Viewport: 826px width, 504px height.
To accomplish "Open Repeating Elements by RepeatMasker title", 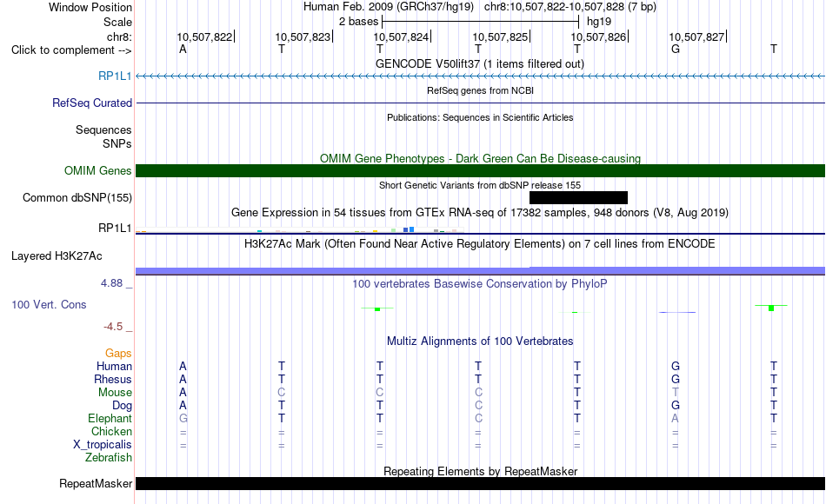I will (481, 471).
